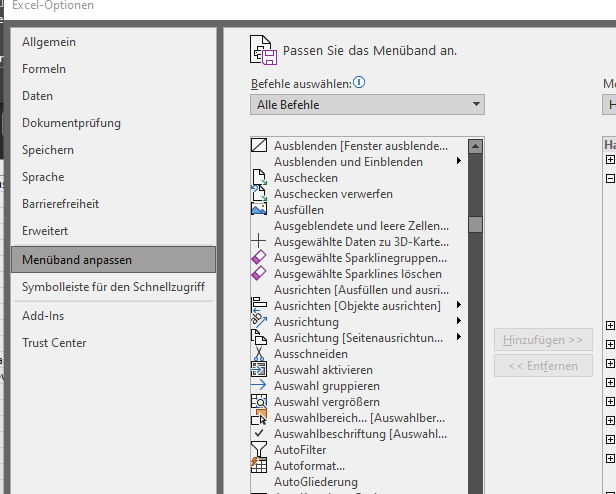
Task: Select the Ausblenden und Einblenden command text
Action: click(x=348, y=162)
